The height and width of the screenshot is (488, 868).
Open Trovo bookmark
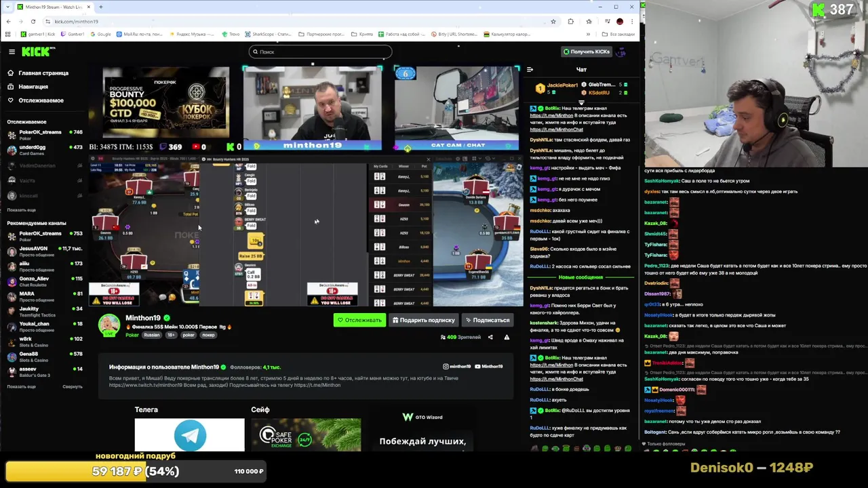[231, 34]
